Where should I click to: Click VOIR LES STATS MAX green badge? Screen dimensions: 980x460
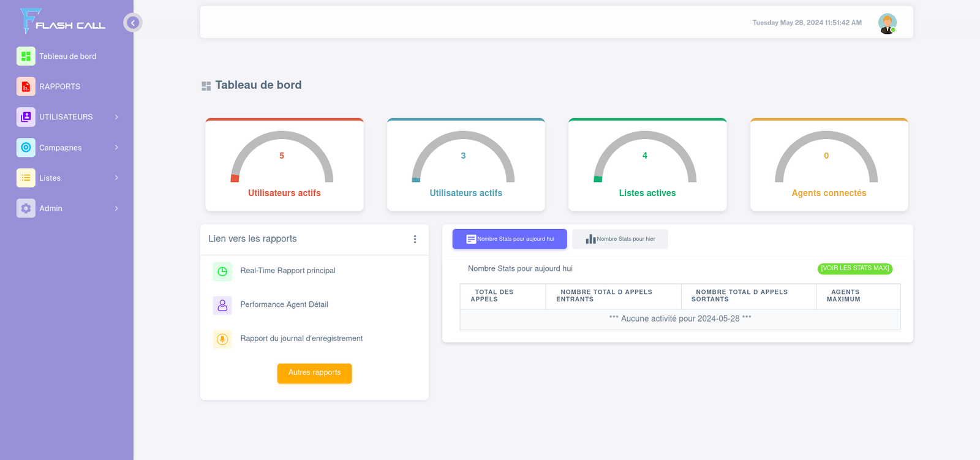(855, 268)
